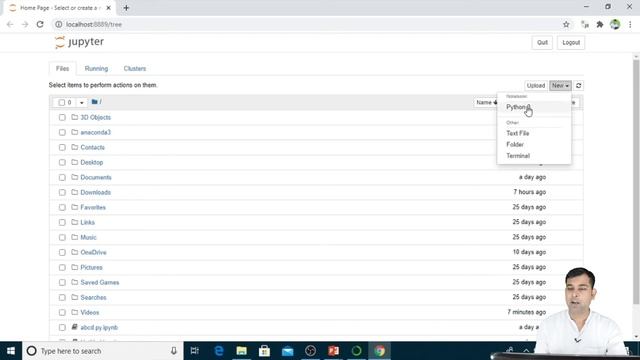The height and width of the screenshot is (360, 640).
Task: Open the Saved Games folder link
Action: click(100, 282)
